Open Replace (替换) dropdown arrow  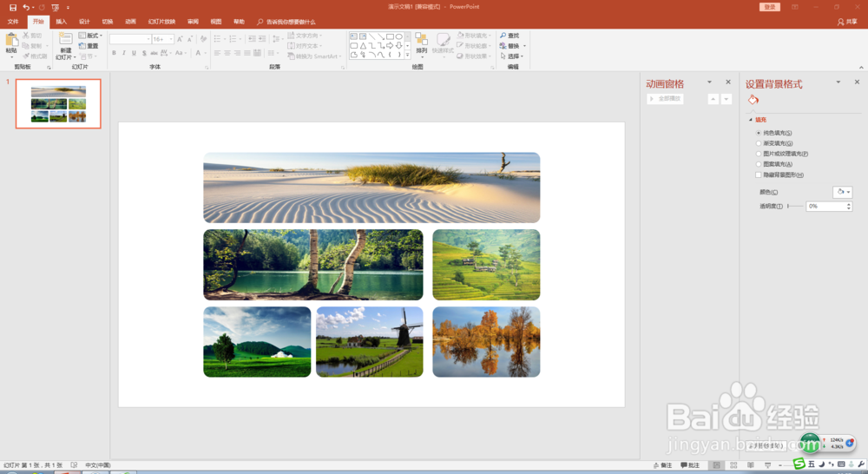524,46
